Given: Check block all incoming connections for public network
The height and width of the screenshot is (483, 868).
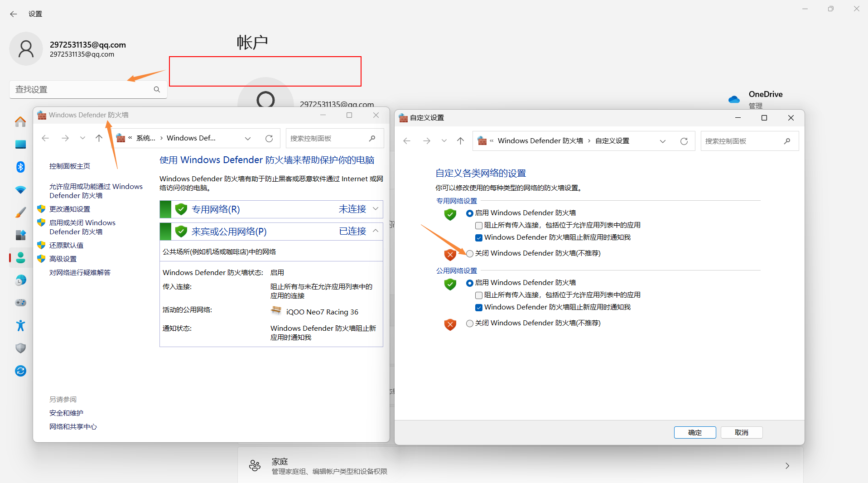Looking at the screenshot, I should 479,295.
